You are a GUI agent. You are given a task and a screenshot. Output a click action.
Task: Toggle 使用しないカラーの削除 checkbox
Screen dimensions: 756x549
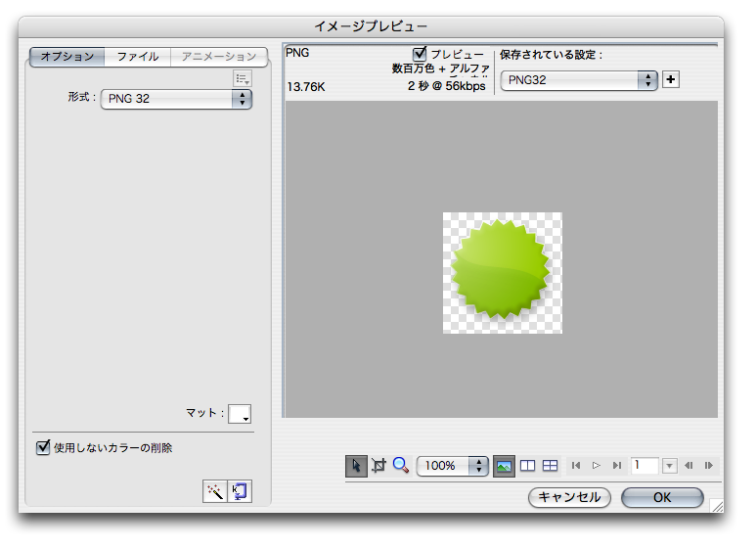coord(43,447)
